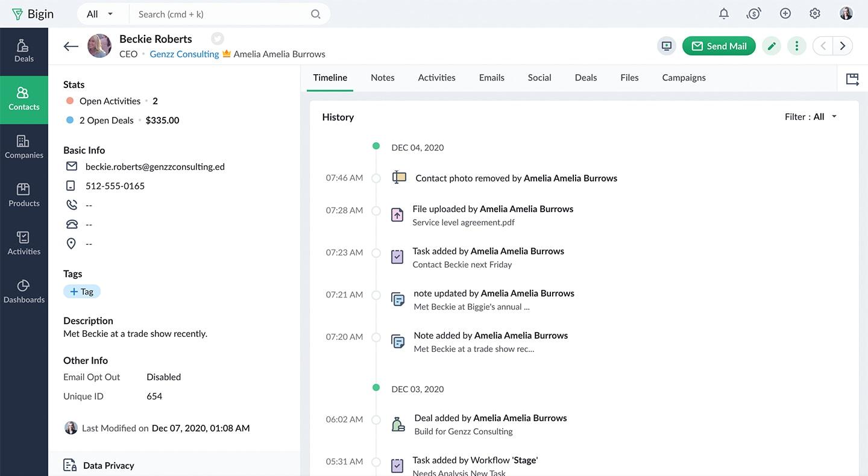The height and width of the screenshot is (476, 868).
Task: Click the 07:46 AM timeline node
Action: point(376,178)
